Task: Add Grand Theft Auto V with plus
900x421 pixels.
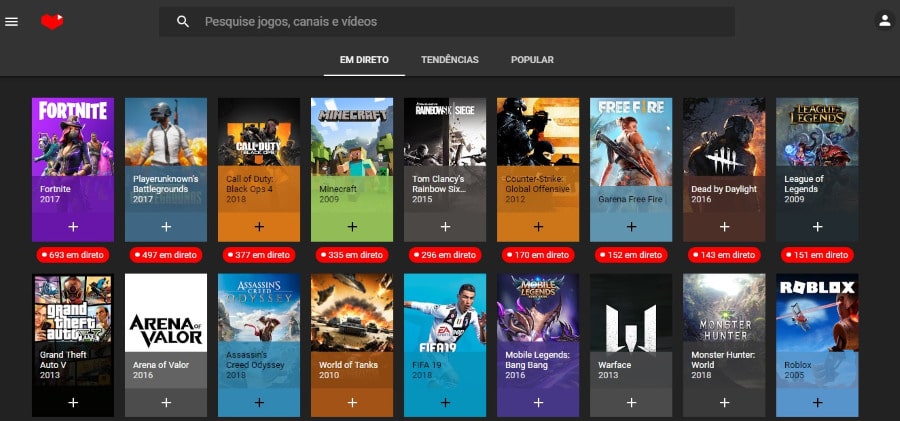Action: point(73,402)
